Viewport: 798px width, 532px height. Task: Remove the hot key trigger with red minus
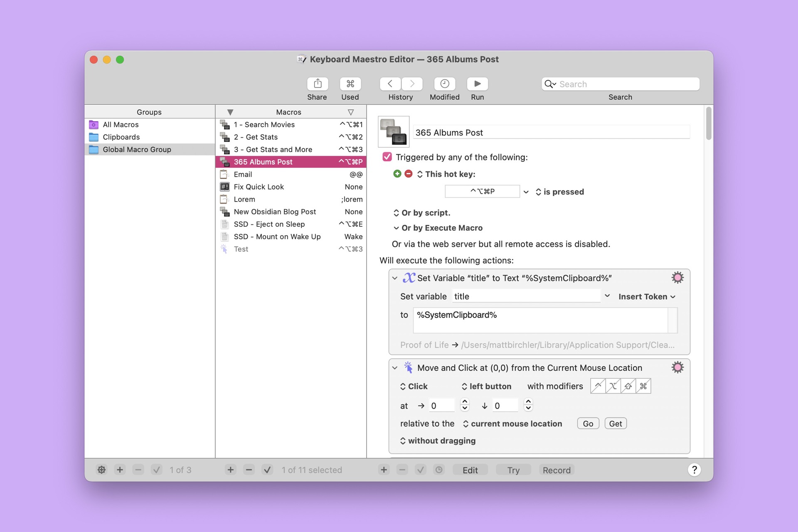coord(409,174)
